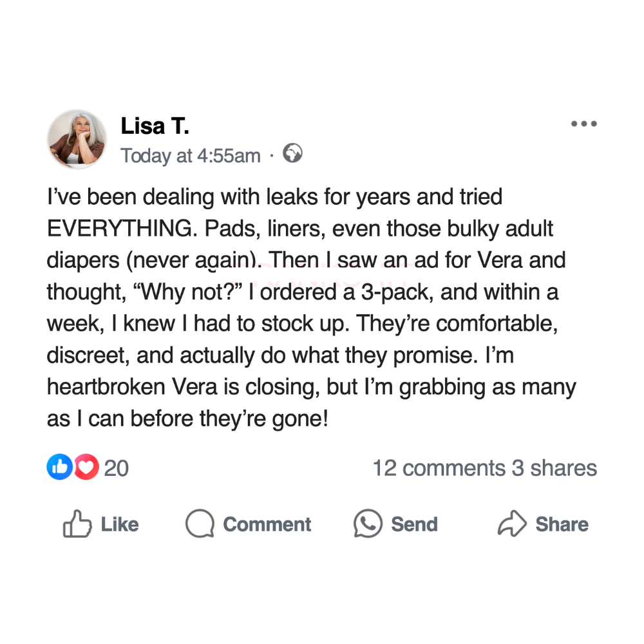Click the public globe audience icon
Screen dimensions: 644x644
(x=292, y=154)
